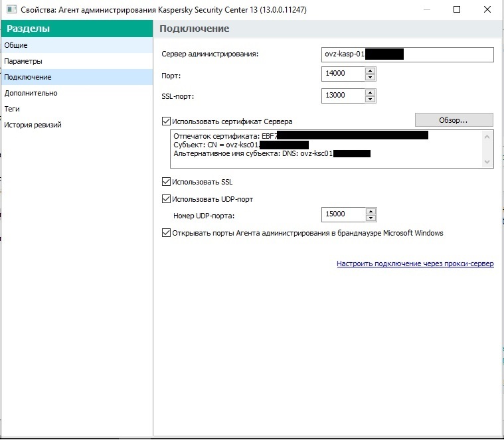Click certificate box scroll down arrow
Screen dimensions: 504x440
487,162
